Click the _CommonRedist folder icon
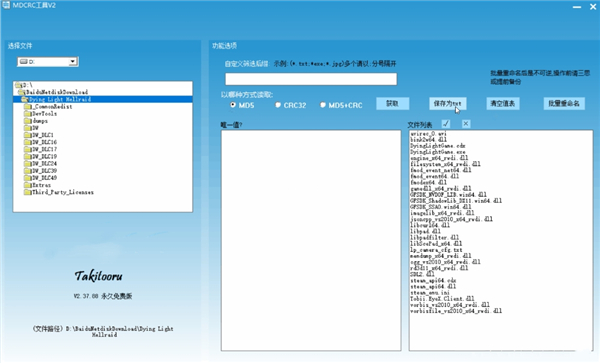Viewport: 600px width, 363px height. tap(28, 106)
